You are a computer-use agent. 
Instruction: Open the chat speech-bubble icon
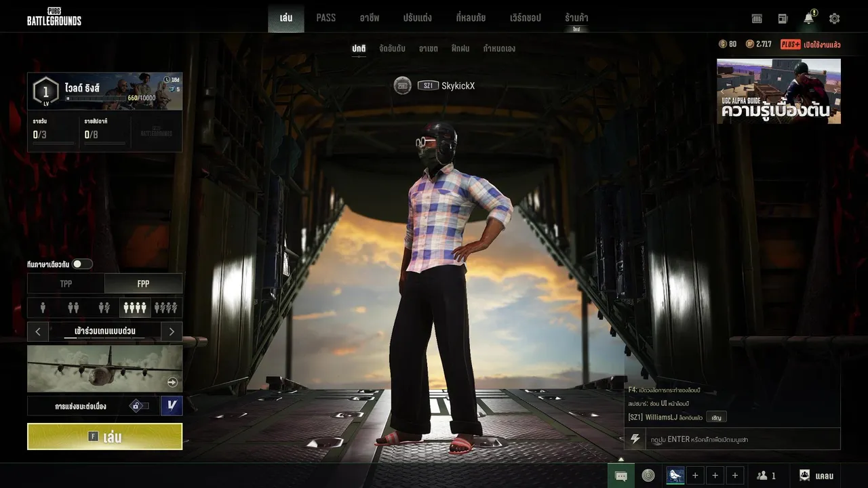(x=620, y=476)
